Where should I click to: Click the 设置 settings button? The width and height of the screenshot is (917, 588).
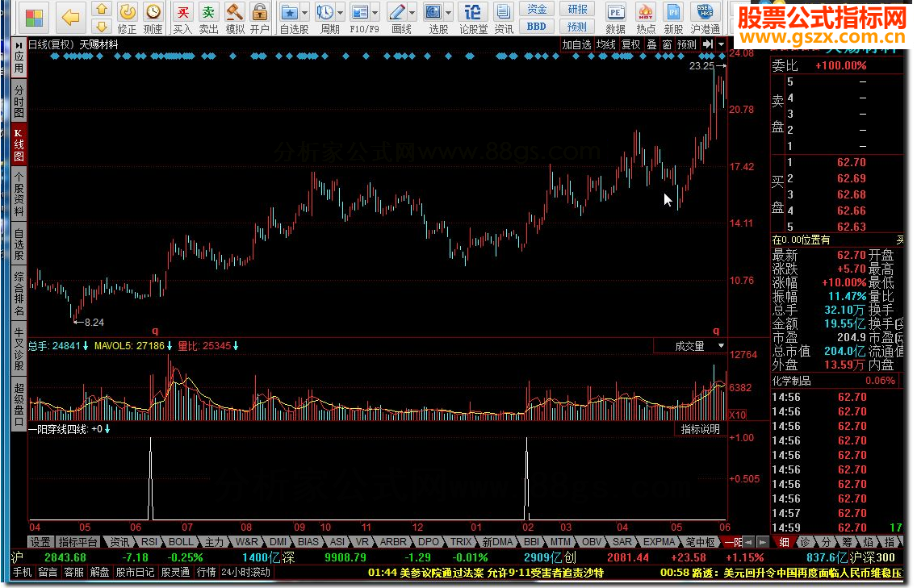click(x=40, y=542)
